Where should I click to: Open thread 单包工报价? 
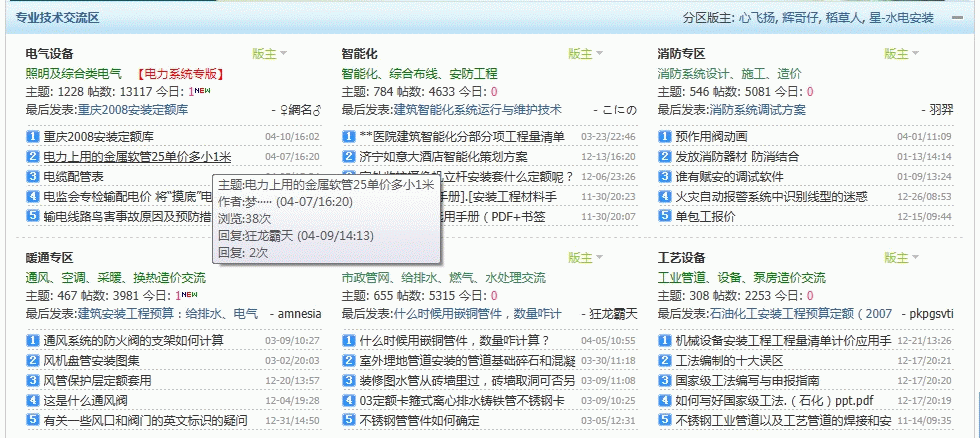point(706,217)
